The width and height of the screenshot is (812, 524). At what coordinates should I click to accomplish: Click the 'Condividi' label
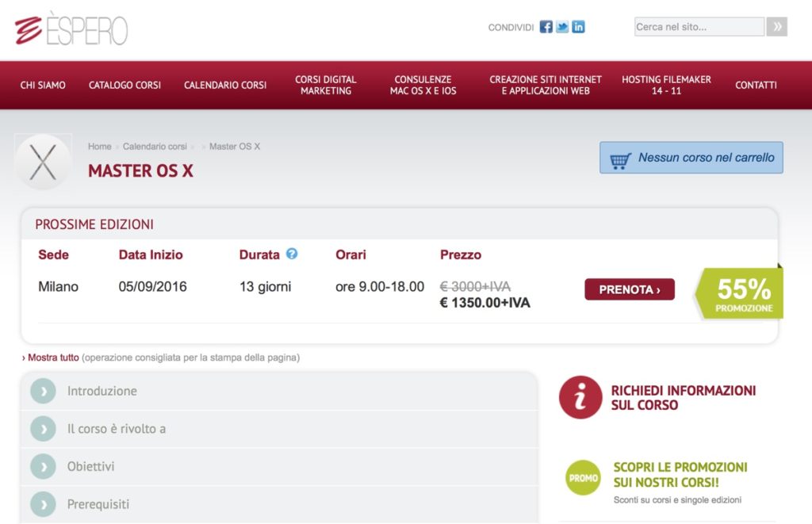point(511,28)
